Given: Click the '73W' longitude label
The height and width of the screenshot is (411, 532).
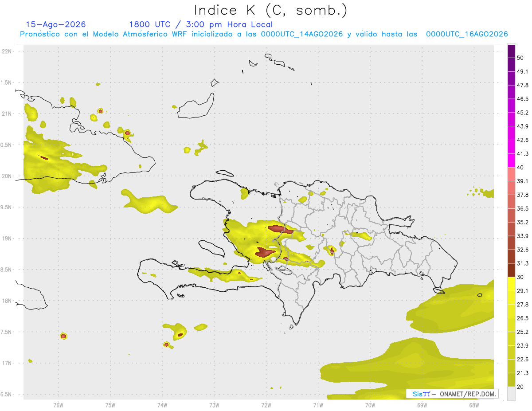Looking at the screenshot, I should [214, 405].
